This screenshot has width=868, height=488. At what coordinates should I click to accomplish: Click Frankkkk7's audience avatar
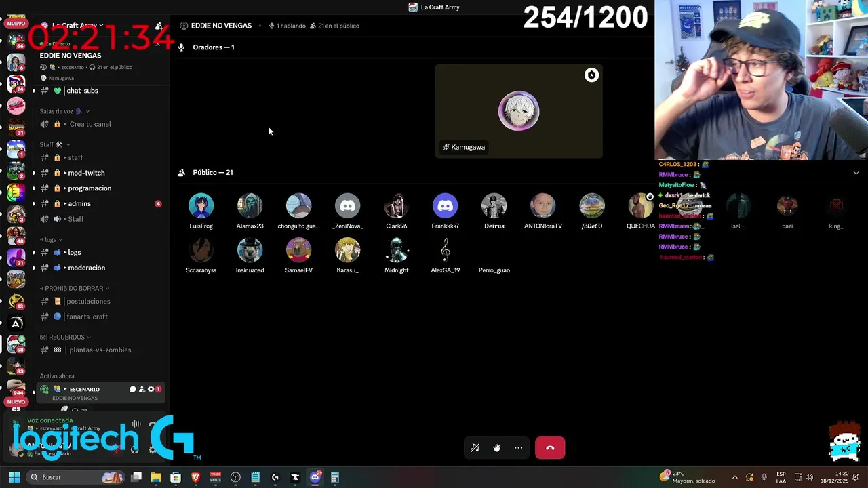point(445,205)
